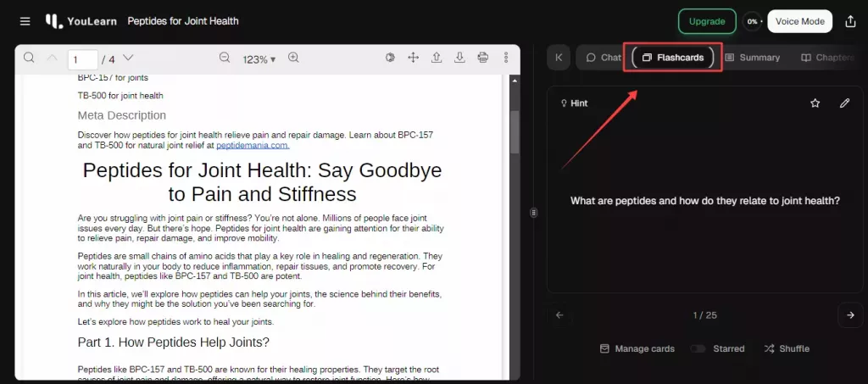The width and height of the screenshot is (868, 384).
Task: Shuffle the flashcards
Action: pyautogui.click(x=787, y=348)
